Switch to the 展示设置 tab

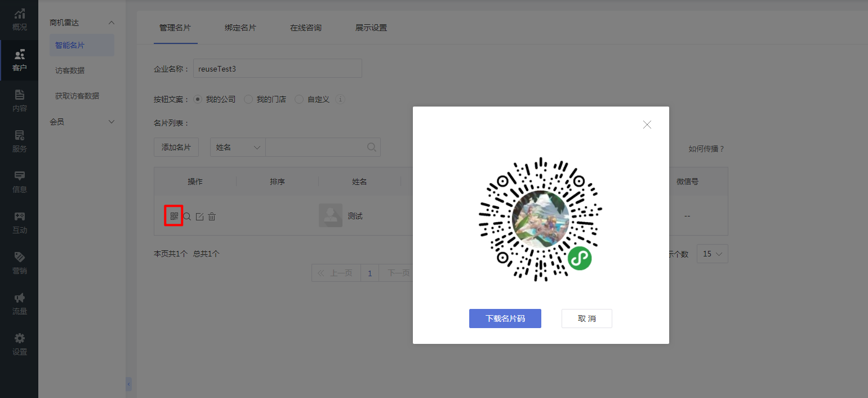tap(371, 28)
